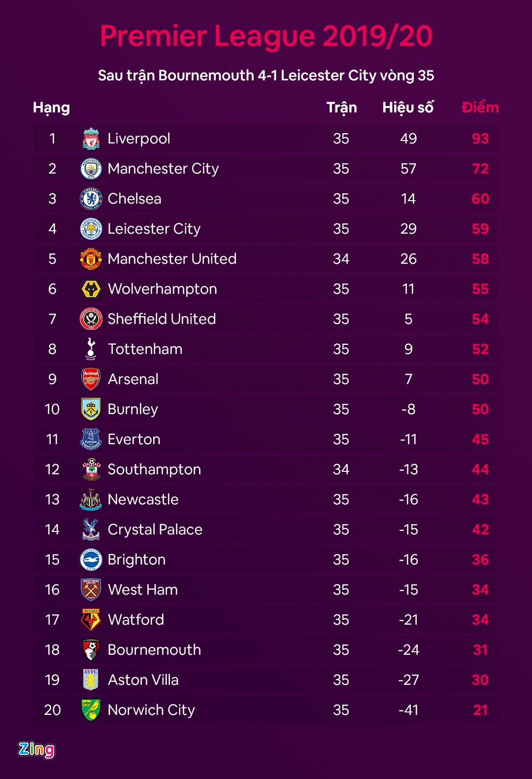
Task: Click the Tottenham cockerel crest
Action: pos(91,349)
